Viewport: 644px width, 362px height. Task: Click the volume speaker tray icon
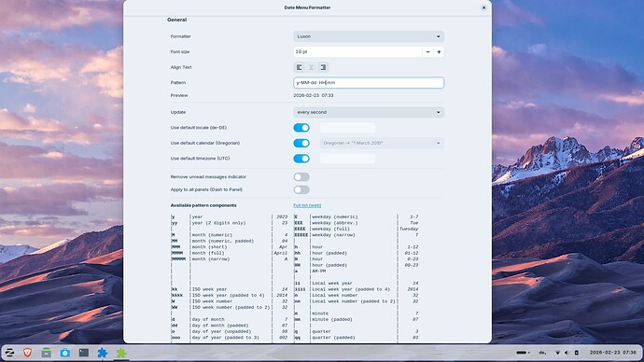(x=567, y=353)
